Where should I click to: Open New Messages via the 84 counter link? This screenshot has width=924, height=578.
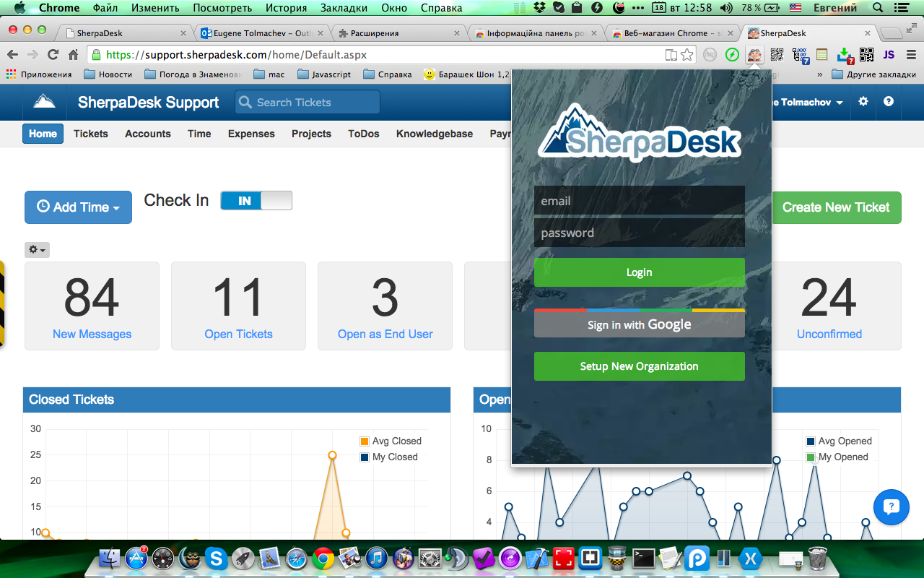[x=92, y=334]
